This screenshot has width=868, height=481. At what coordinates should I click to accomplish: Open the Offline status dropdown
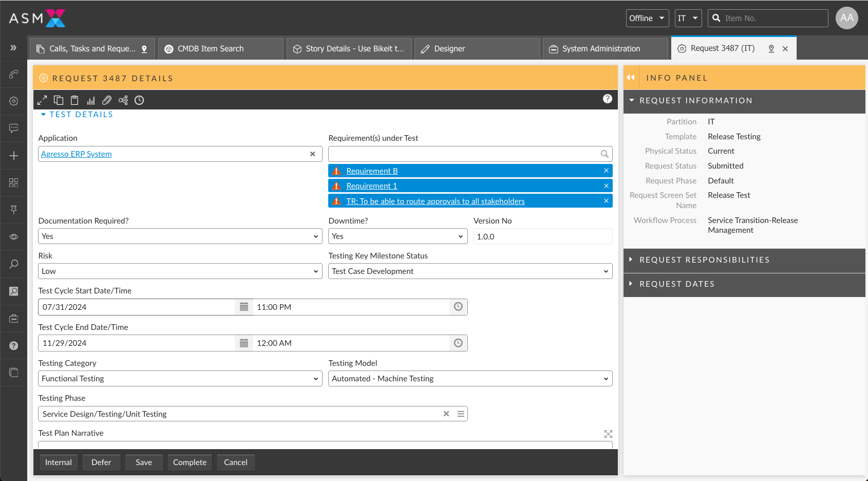tap(647, 18)
